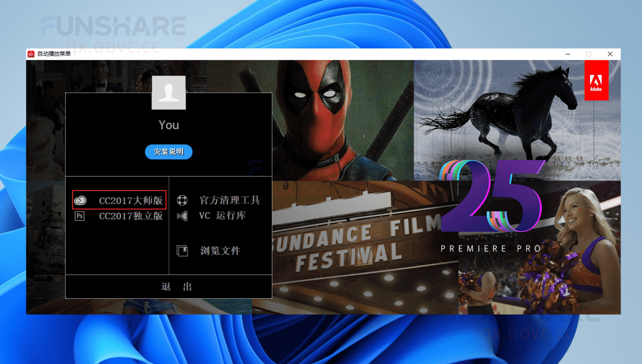Click the red Adobe logo badge
Screen dimensions: 642x364
596,80
